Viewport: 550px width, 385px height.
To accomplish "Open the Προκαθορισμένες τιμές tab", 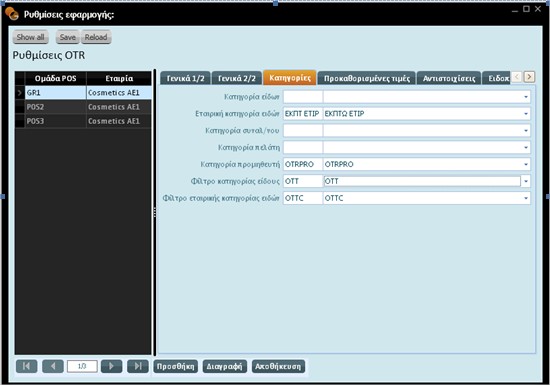I will coord(367,78).
